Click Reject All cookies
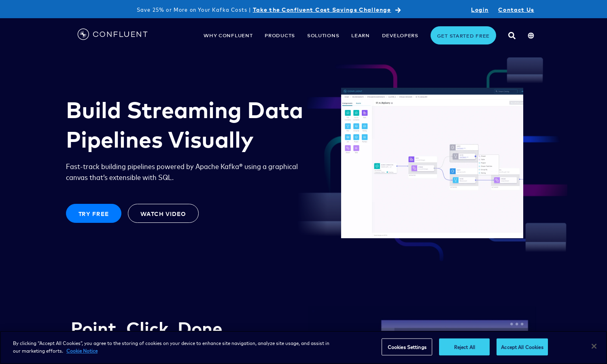Screen dimensions: 607x364 [x=464, y=347]
